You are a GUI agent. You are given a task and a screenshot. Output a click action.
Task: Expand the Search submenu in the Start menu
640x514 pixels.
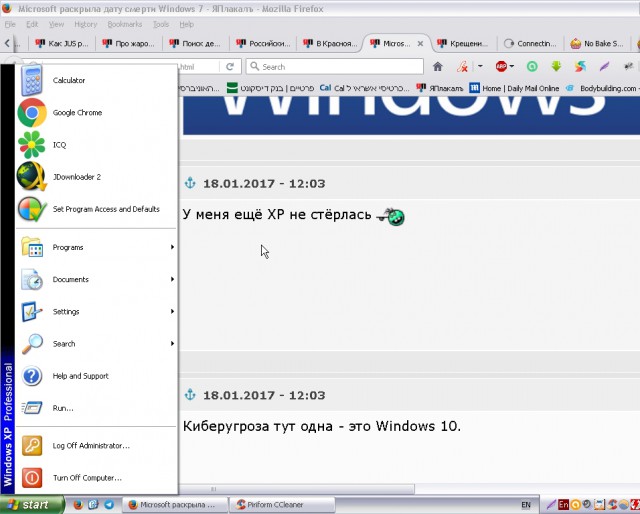click(96, 344)
